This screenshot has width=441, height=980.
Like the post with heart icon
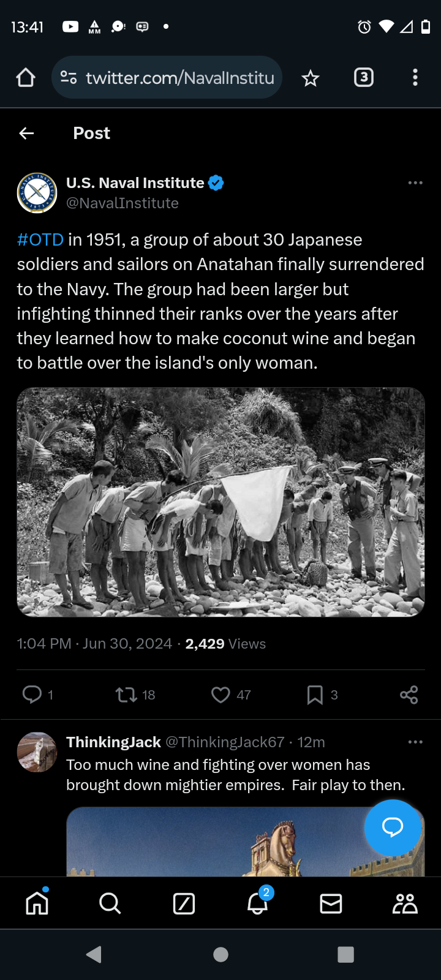[221, 695]
